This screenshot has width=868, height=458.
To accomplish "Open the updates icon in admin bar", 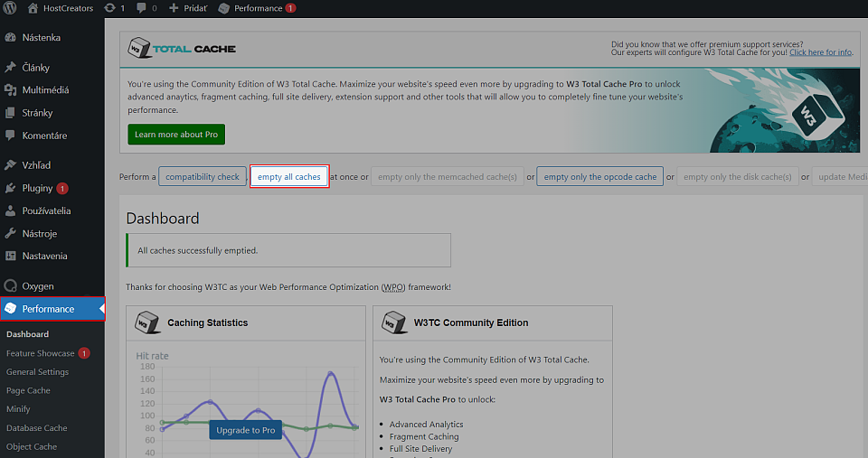I will [x=108, y=8].
